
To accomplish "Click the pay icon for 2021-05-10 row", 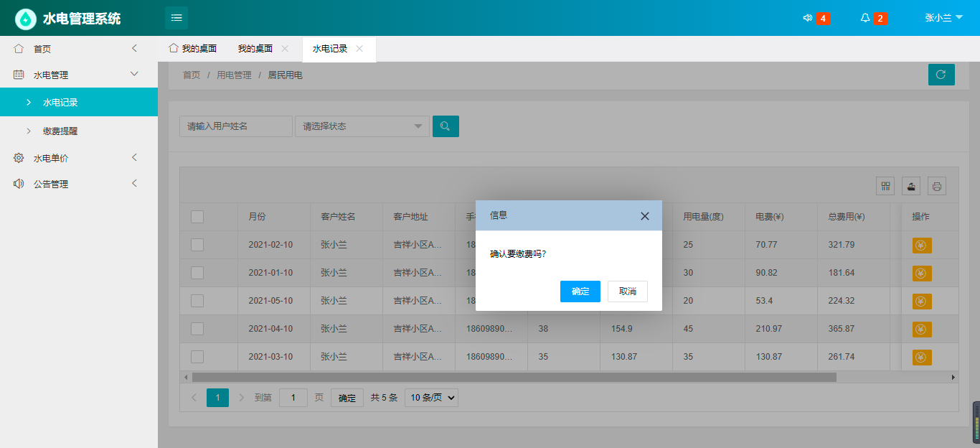I will tap(922, 302).
